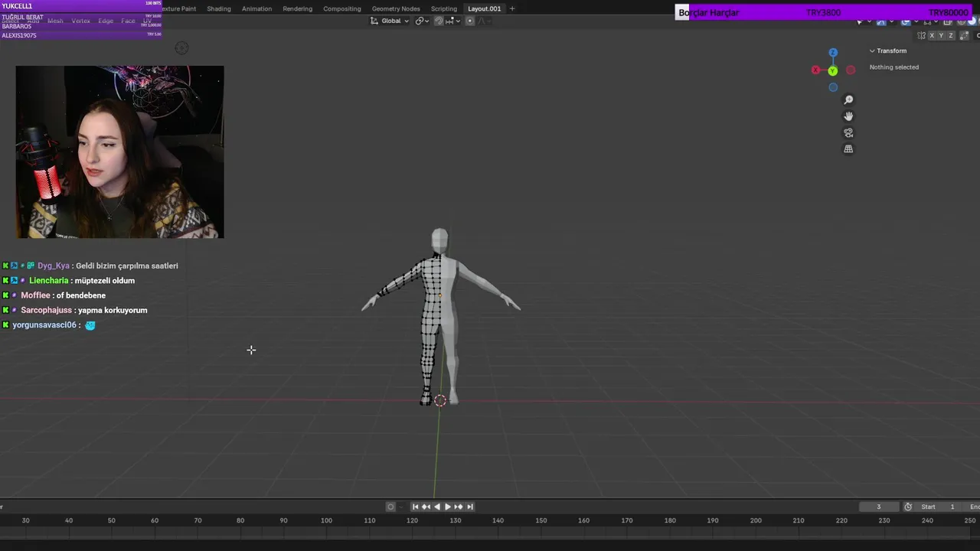Viewport: 980px width, 551px height.
Task: Click chat username Moffiee
Action: 35,295
